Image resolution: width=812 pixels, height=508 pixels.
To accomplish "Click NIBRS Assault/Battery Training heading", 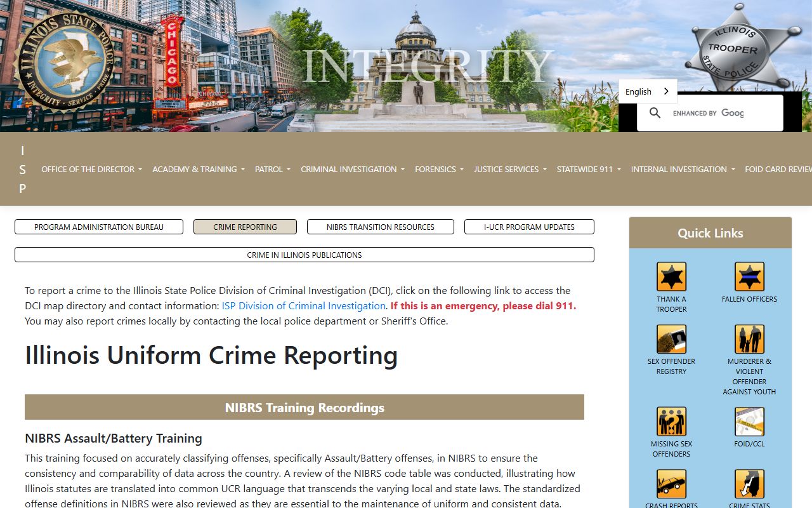I will point(114,438).
